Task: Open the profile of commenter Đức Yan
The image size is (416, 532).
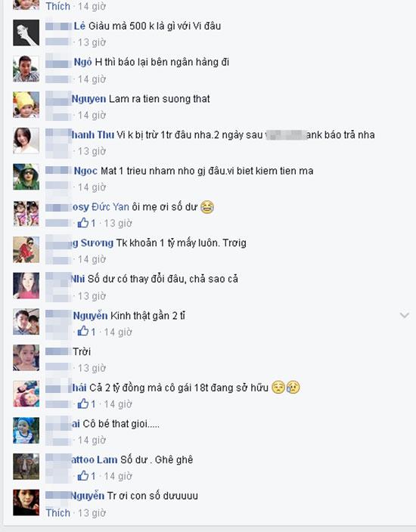Action: (101, 206)
